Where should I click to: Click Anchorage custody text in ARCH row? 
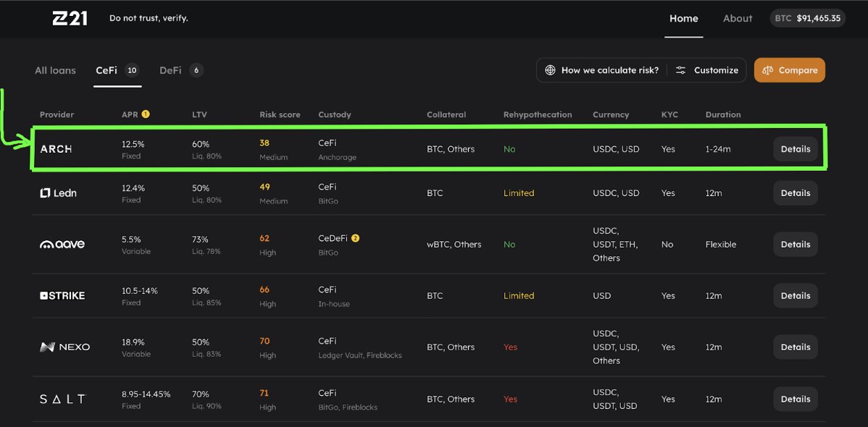[337, 158]
